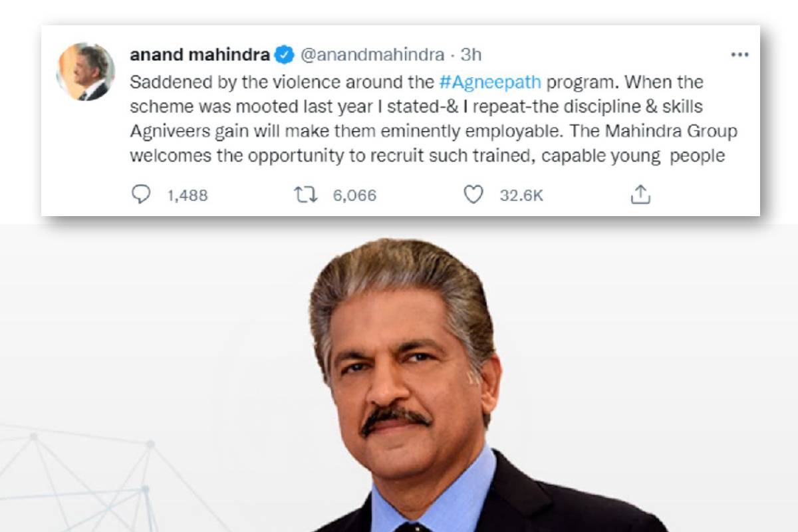Click the 32.6K likes count
This screenshot has height=532, width=798.
click(521, 196)
